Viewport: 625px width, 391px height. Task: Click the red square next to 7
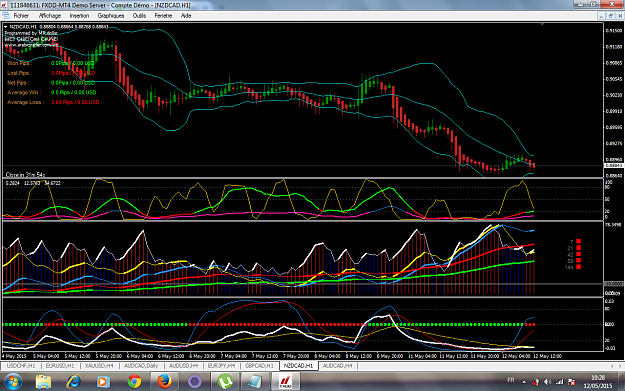(x=578, y=242)
